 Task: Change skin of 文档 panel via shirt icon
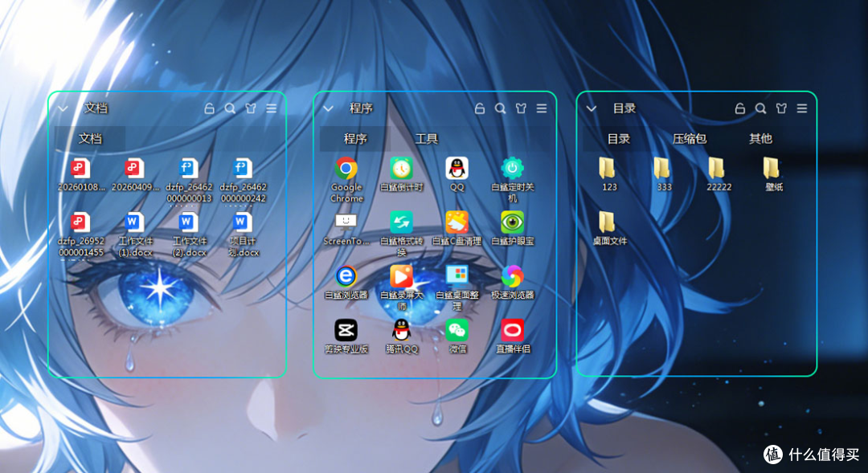pos(251,109)
